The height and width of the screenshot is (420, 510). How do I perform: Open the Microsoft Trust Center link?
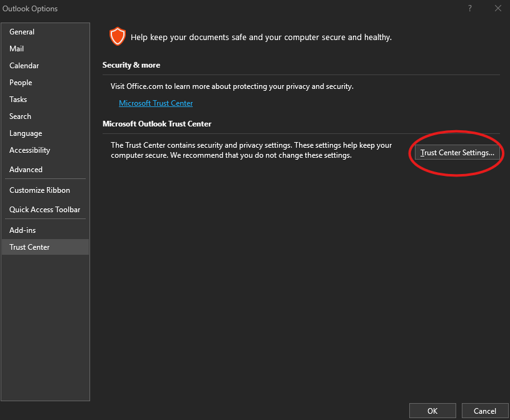[156, 103]
